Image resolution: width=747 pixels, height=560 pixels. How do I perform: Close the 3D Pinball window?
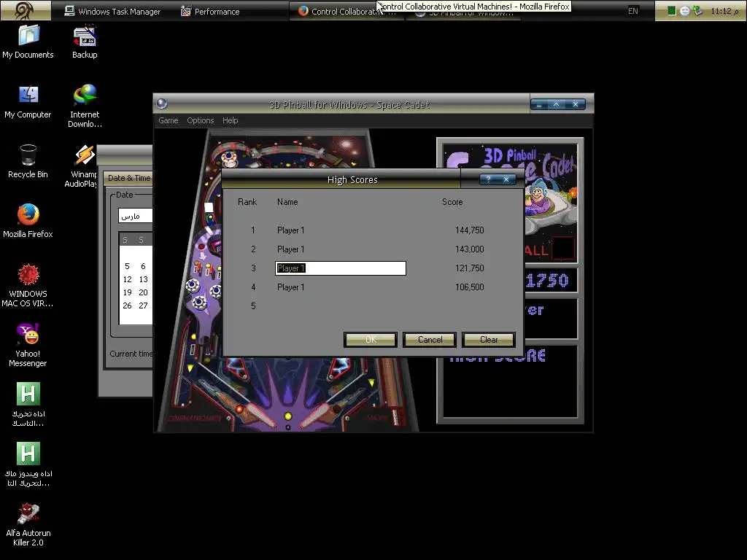[575, 104]
